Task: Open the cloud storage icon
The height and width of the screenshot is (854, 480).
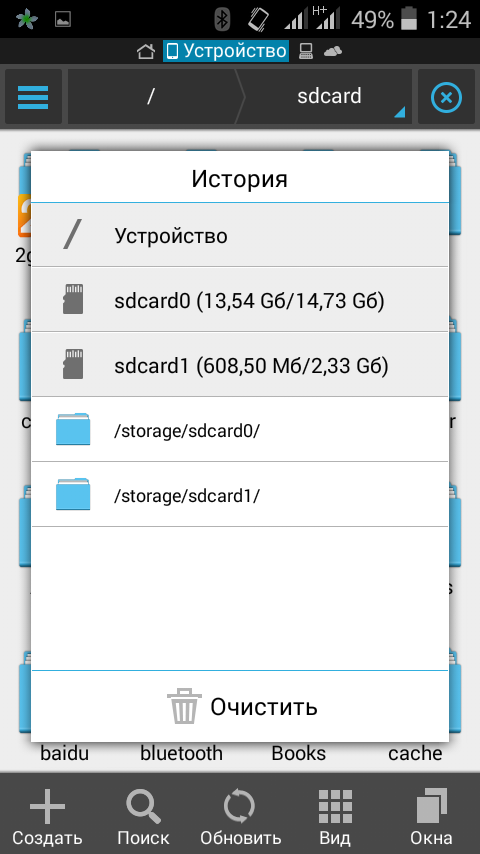Action: tap(333, 52)
